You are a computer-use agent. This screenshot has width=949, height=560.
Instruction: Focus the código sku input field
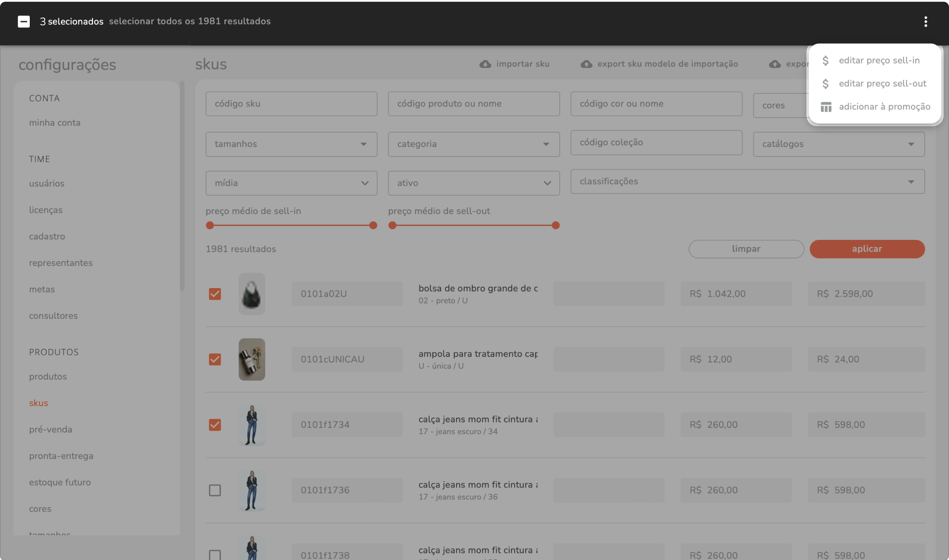point(291,104)
